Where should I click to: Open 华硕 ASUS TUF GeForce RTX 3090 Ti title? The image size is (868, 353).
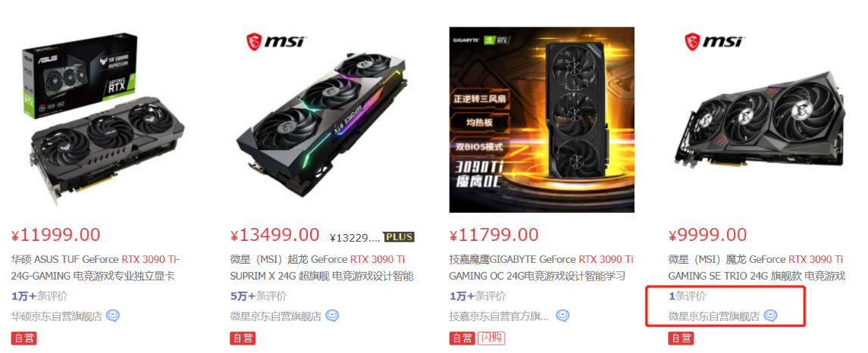point(96,267)
